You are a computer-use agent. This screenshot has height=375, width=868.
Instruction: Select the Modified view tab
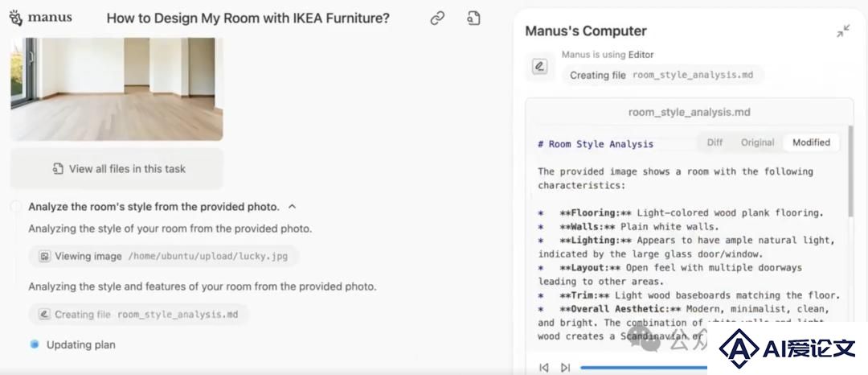811,142
